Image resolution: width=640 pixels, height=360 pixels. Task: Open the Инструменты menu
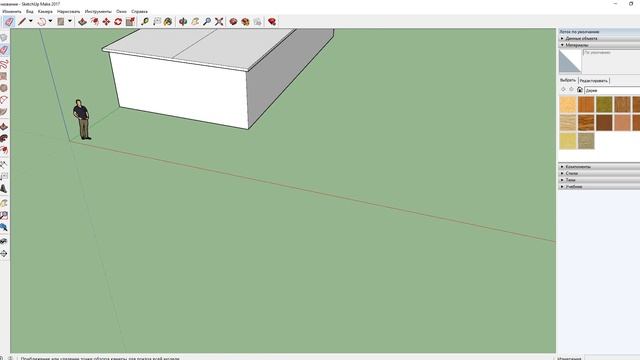[x=98, y=11]
